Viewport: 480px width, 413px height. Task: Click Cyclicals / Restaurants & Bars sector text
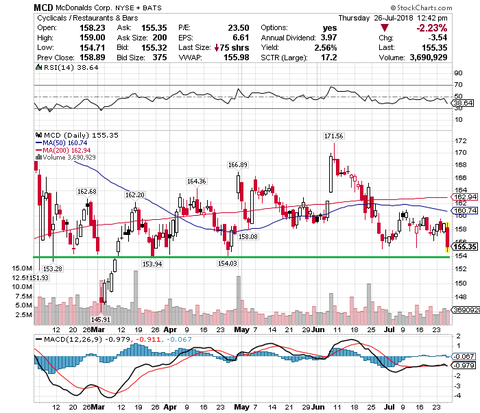[x=87, y=18]
